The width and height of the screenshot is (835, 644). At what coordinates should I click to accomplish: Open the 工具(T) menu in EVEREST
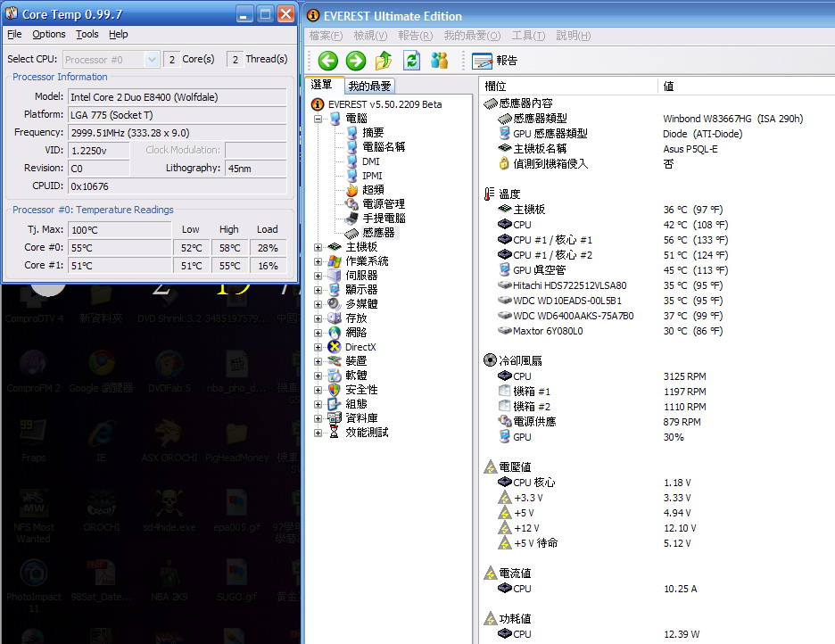(528, 36)
